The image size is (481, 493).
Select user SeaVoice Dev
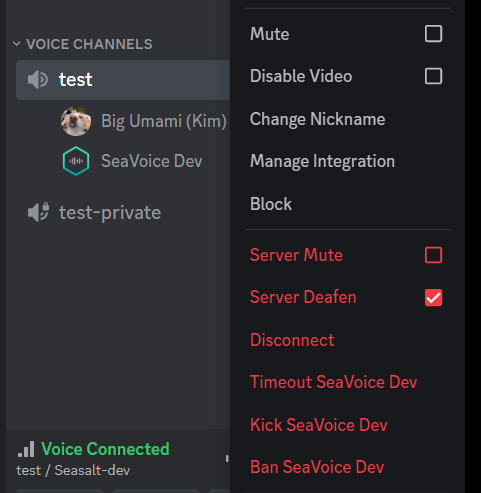[152, 161]
